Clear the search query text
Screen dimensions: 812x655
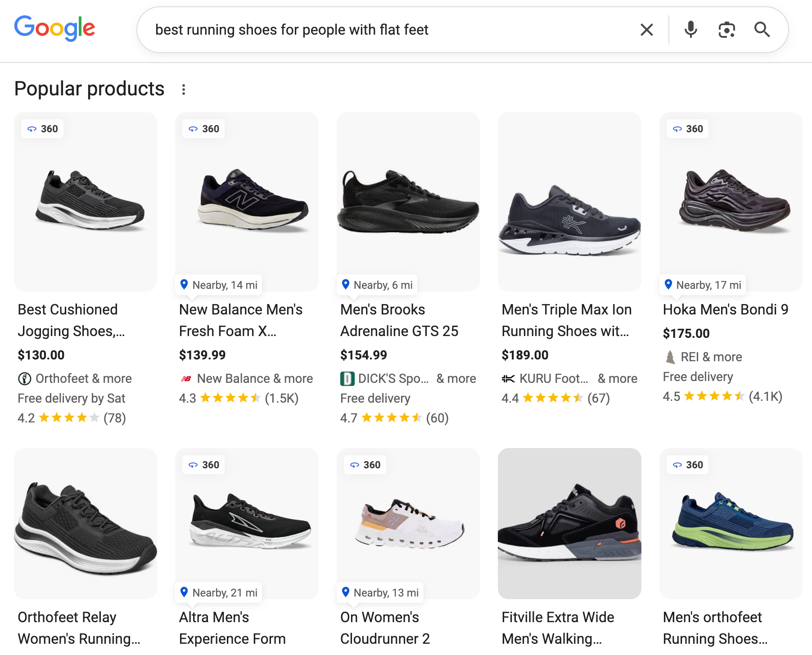pyautogui.click(x=646, y=30)
